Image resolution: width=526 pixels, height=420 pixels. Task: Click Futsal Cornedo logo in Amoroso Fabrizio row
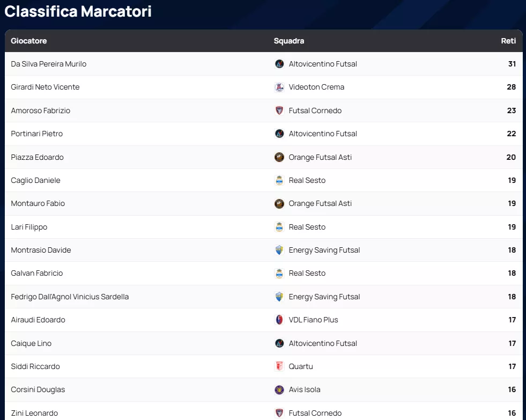279,110
